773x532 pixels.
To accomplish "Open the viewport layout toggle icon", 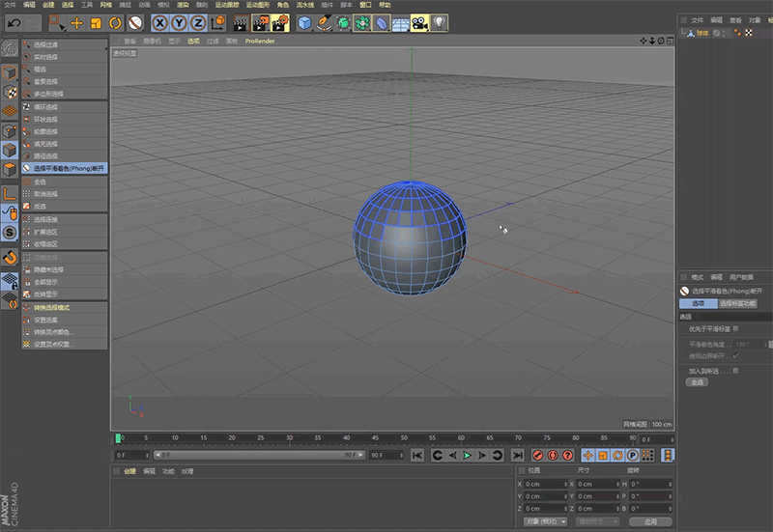I will pos(670,41).
